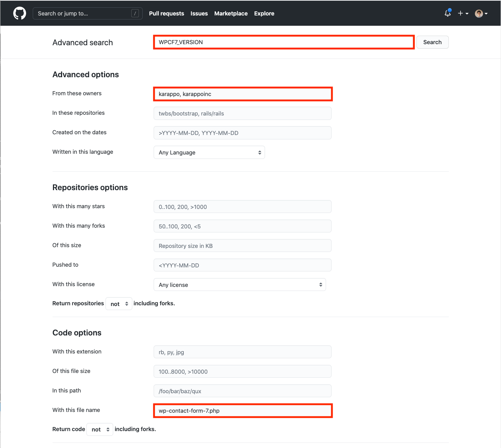Click the Advanced options heading

click(x=86, y=75)
